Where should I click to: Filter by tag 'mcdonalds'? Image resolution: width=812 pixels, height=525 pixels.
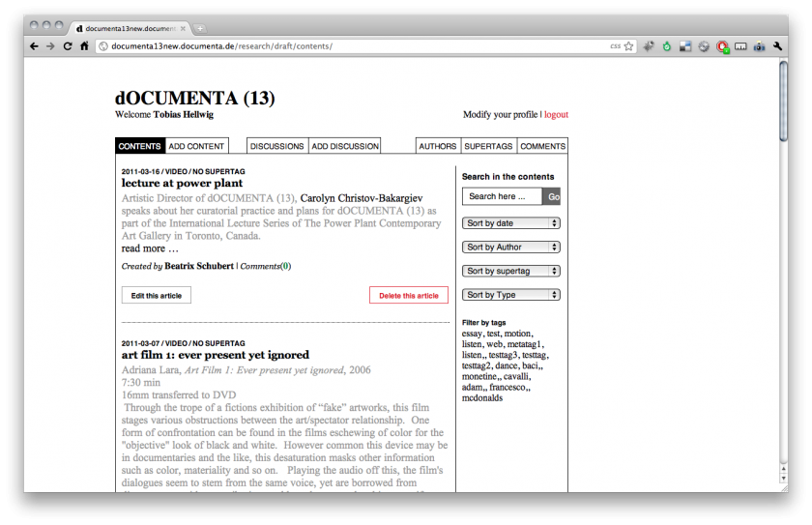tap(482, 398)
